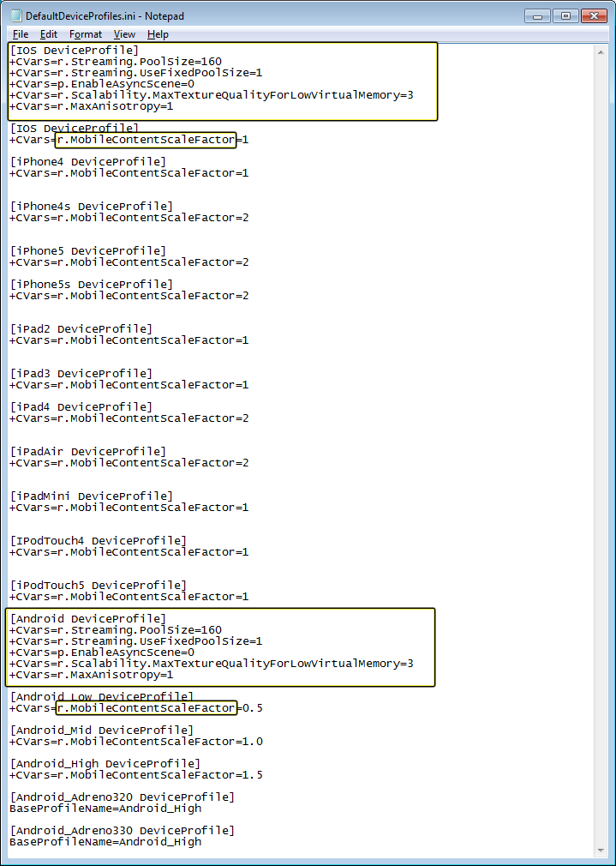Open the Edit menu
This screenshot has height=866, width=616.
[x=49, y=34]
